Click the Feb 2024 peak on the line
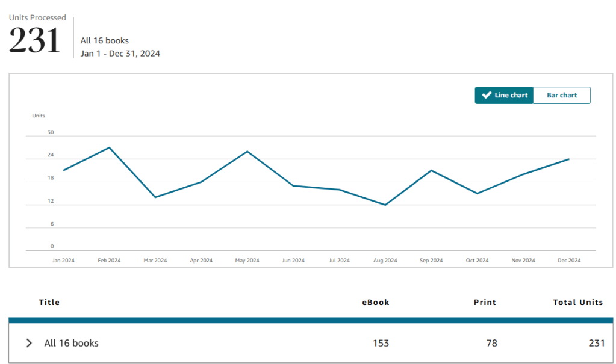This screenshot has height=364, width=616. click(109, 147)
